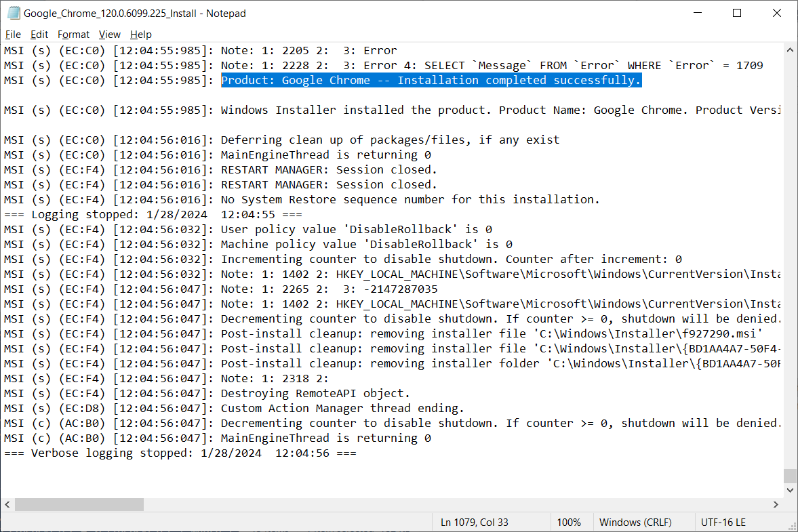Open the File menu

coord(13,35)
